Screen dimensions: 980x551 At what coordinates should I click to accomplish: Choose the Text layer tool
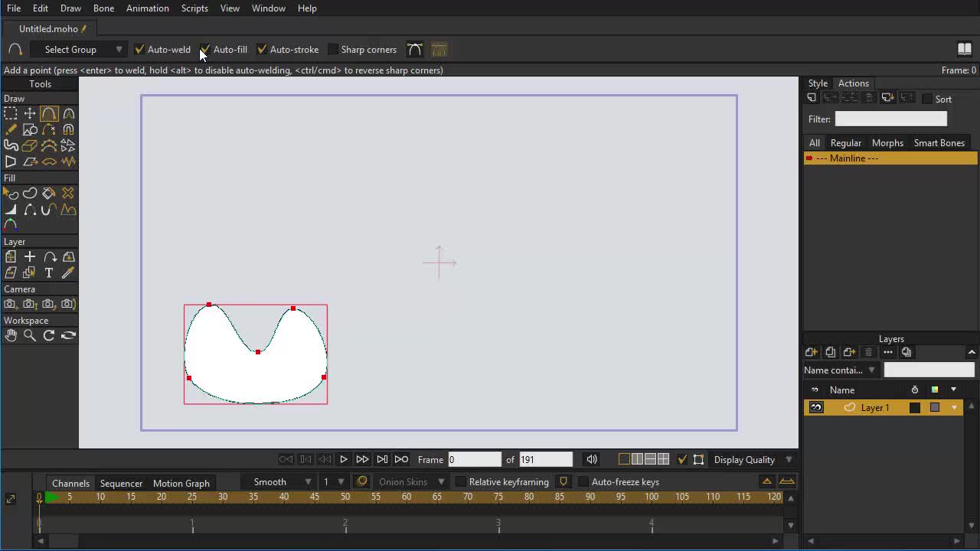[x=49, y=273]
